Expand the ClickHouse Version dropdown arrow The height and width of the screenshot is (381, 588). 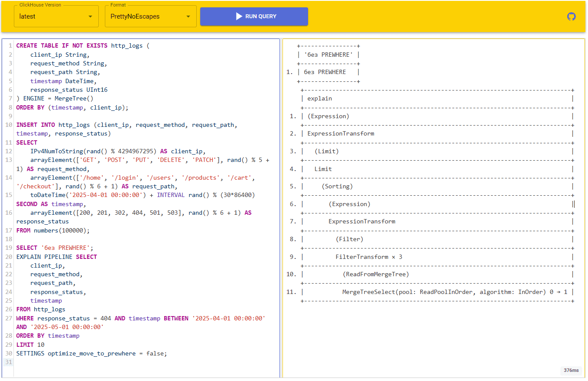click(x=90, y=16)
